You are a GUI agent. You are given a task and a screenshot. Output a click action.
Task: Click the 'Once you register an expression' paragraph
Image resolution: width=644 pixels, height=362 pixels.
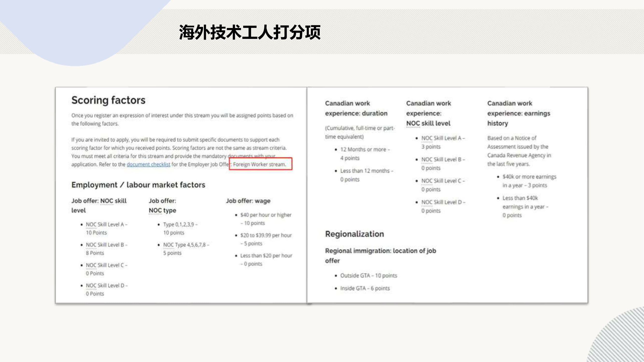coord(182,119)
